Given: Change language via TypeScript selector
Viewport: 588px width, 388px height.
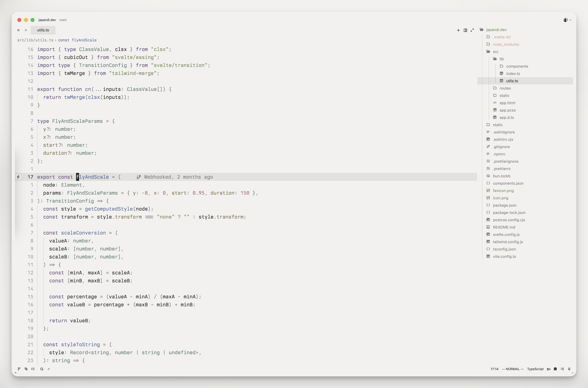Looking at the screenshot, I should click(535, 369).
